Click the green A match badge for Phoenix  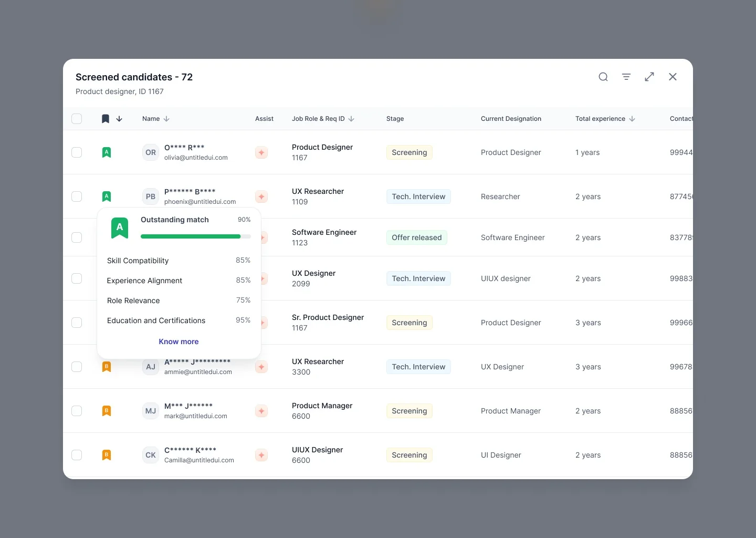click(x=107, y=196)
